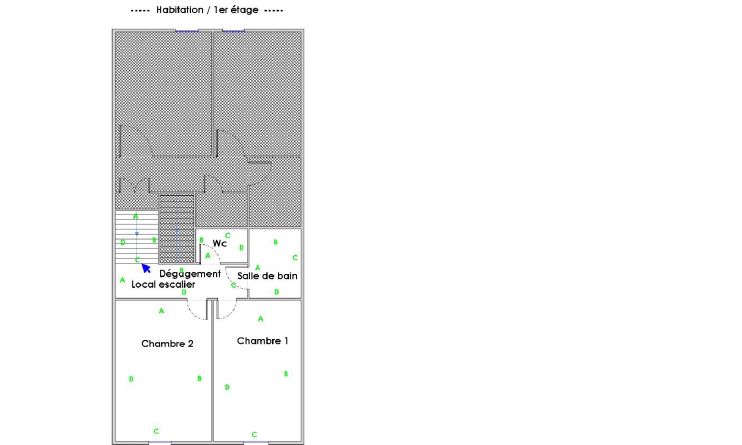Click wall marker A in Chambre 1
Viewport: 742px width, 445px height.
tap(261, 319)
